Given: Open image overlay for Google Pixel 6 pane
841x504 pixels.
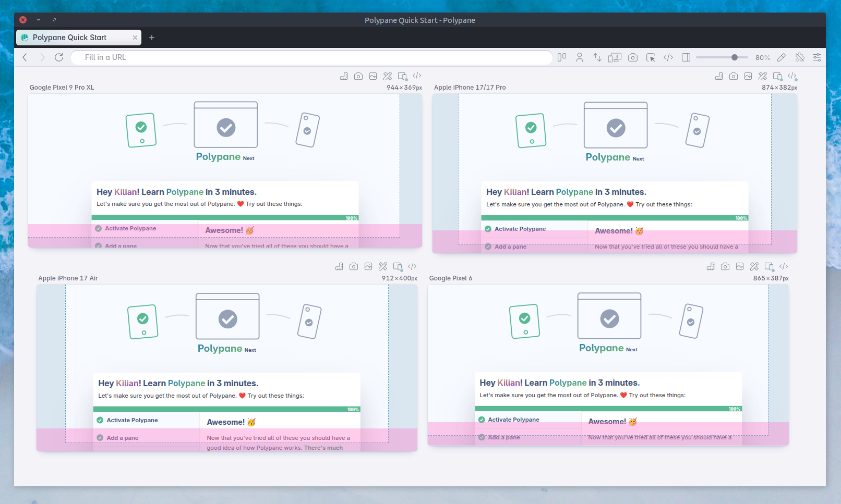Looking at the screenshot, I should (740, 266).
